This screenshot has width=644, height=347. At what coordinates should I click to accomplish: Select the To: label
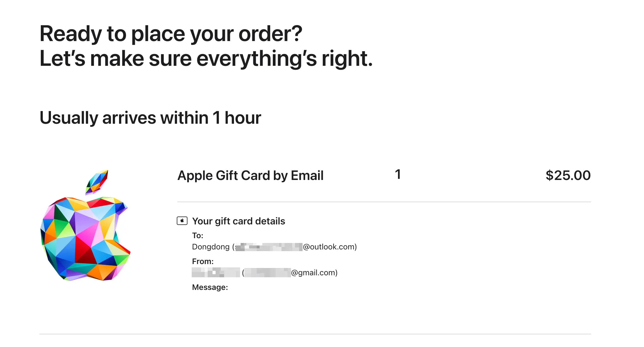click(x=198, y=235)
